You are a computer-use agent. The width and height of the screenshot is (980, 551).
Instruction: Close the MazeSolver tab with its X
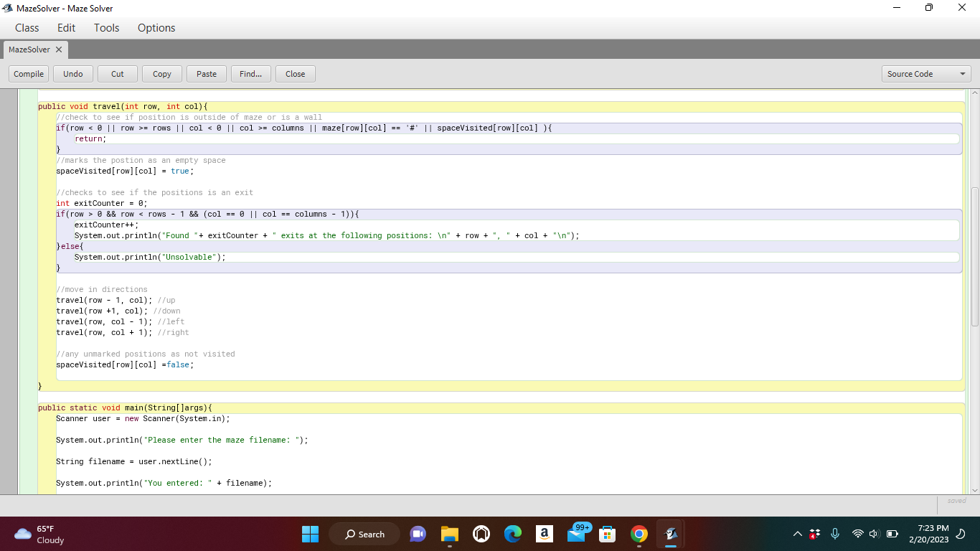coord(57,50)
